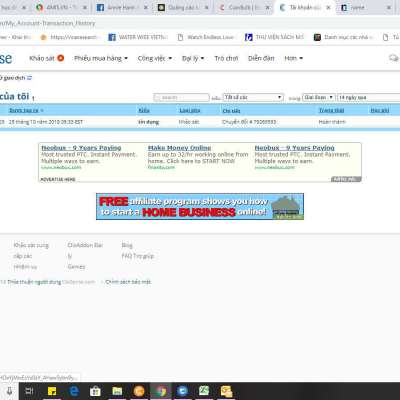Click the refresh icon beside 'giao dịch'
The image size is (400, 400).
click(x=29, y=78)
